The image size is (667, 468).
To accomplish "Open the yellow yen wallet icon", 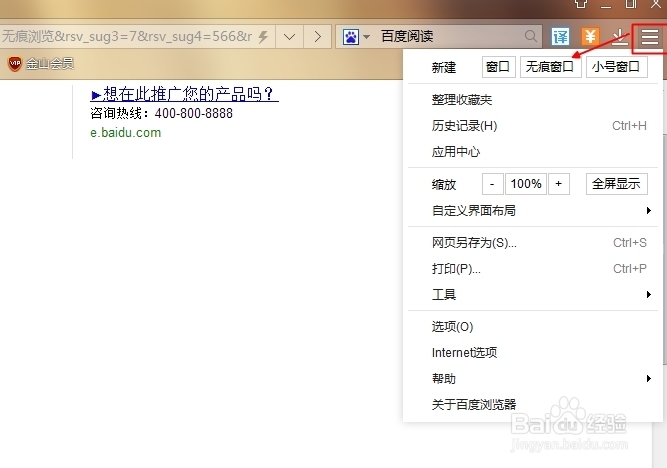I will click(590, 37).
